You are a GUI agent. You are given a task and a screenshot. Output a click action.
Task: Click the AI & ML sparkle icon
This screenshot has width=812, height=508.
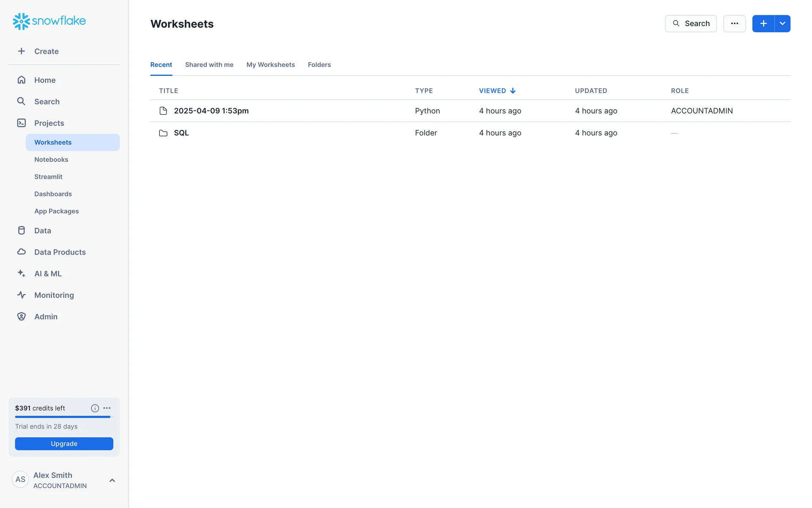[22, 273]
